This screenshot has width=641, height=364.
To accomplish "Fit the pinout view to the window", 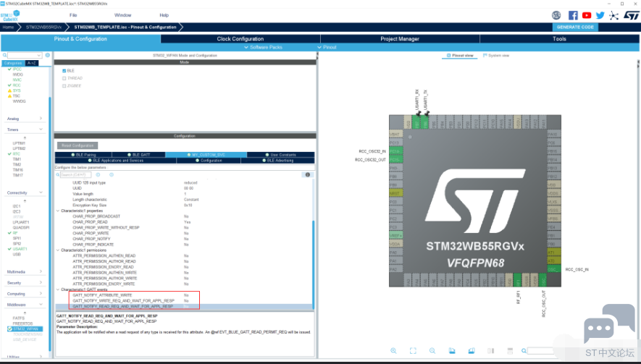I will click(413, 350).
